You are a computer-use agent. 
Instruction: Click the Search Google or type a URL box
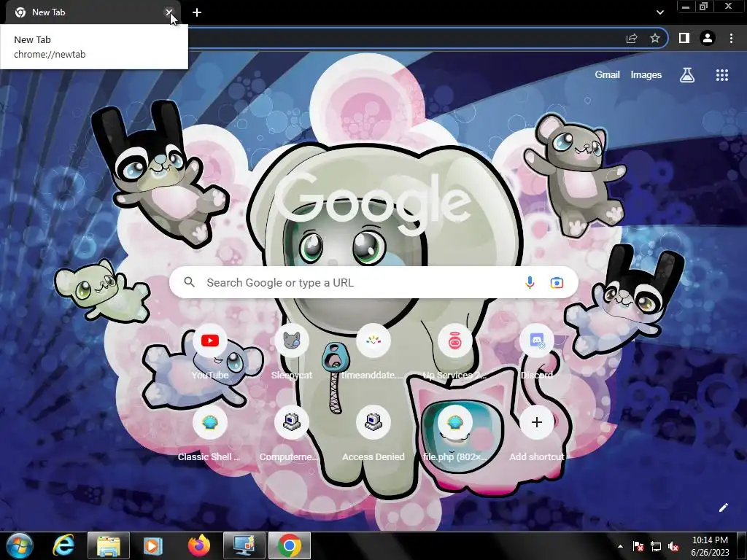(373, 282)
